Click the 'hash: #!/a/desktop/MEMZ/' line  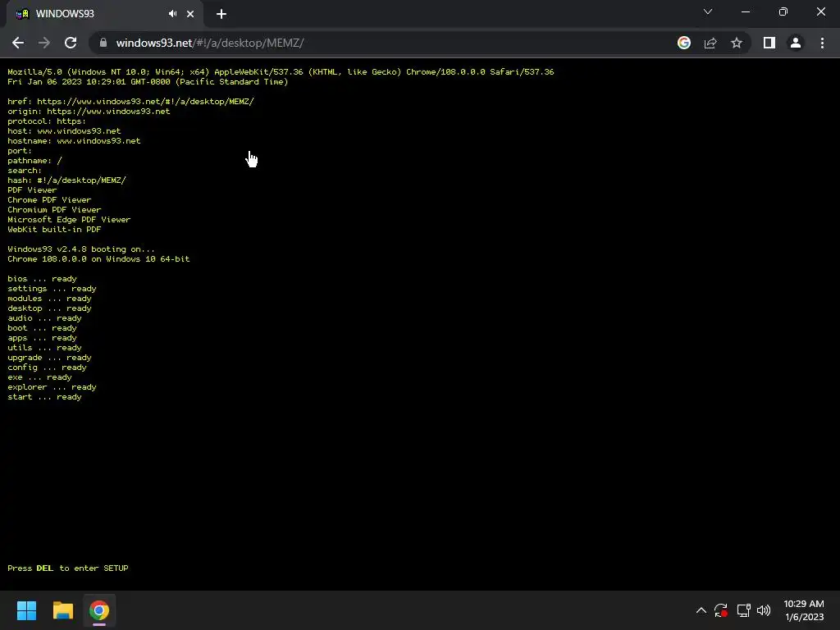[x=66, y=180]
